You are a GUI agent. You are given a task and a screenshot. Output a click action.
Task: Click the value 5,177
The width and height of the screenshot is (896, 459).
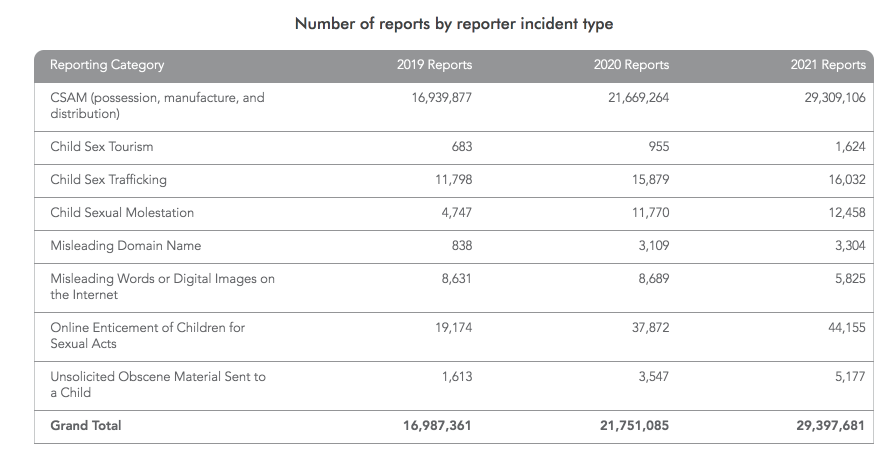850,377
